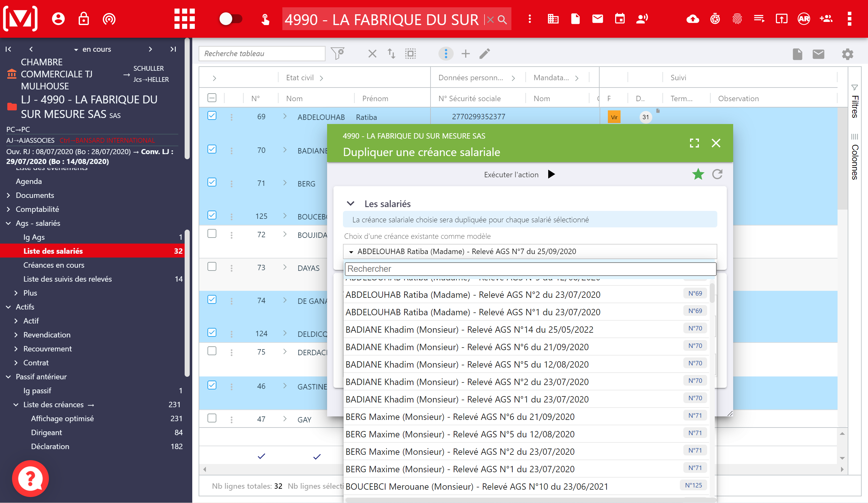Image resolution: width=868 pixels, height=503 pixels.
Task: Toggle the switch in the red header
Action: pyautogui.click(x=231, y=19)
